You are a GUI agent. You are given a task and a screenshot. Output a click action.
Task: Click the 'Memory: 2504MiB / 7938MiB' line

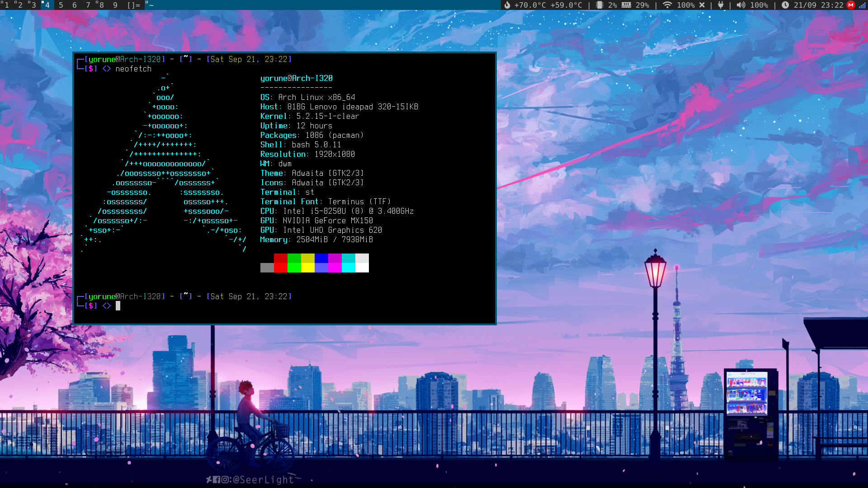click(x=316, y=239)
